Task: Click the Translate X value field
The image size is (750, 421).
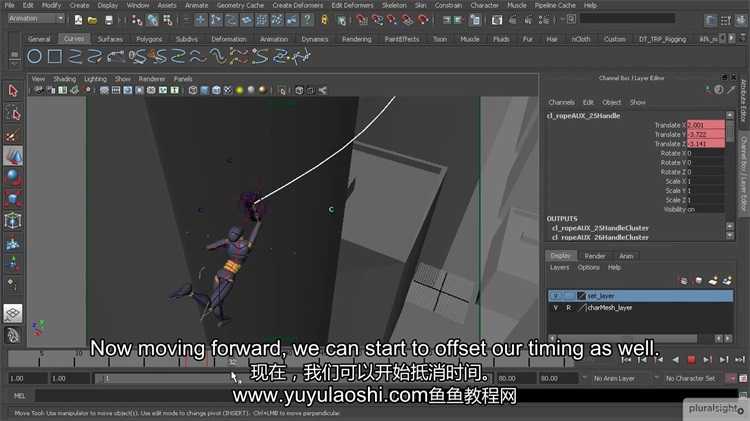Action: pos(706,125)
